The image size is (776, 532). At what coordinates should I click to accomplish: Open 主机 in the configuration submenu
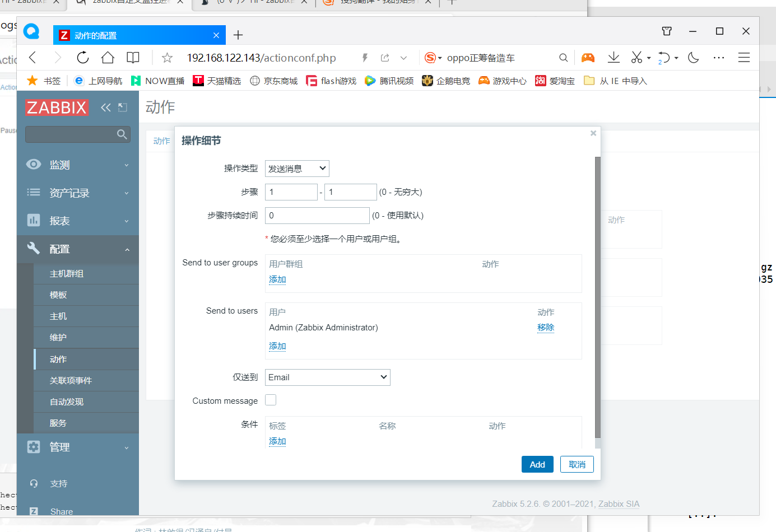tap(86, 316)
